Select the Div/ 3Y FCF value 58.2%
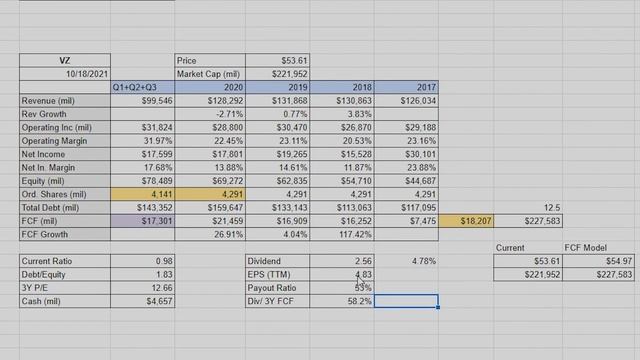The width and height of the screenshot is (640, 360). [342, 301]
